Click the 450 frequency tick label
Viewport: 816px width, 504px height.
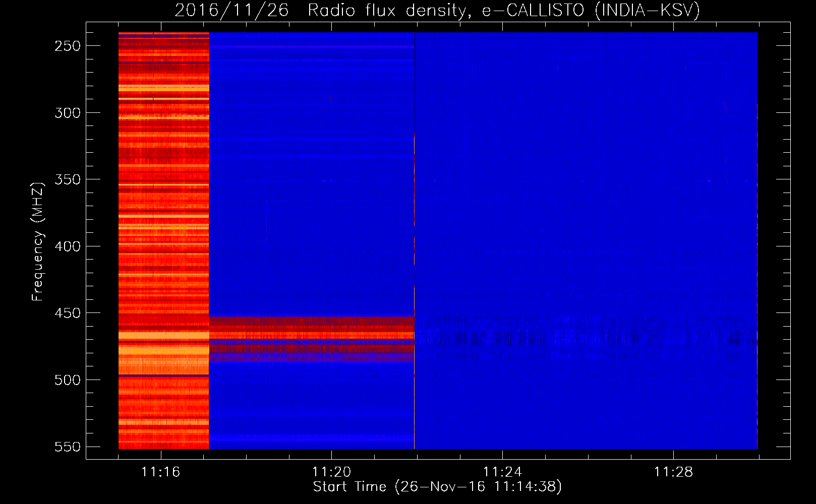(68, 313)
